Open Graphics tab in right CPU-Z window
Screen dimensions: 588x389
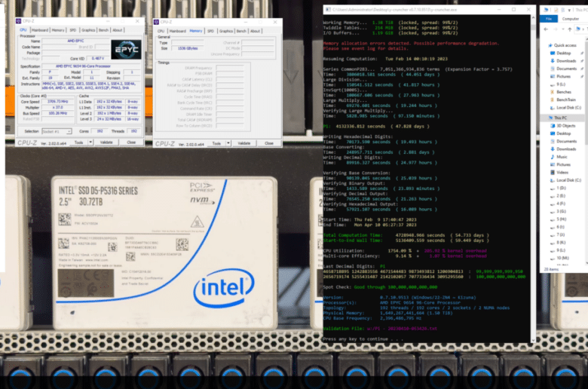pos(225,31)
